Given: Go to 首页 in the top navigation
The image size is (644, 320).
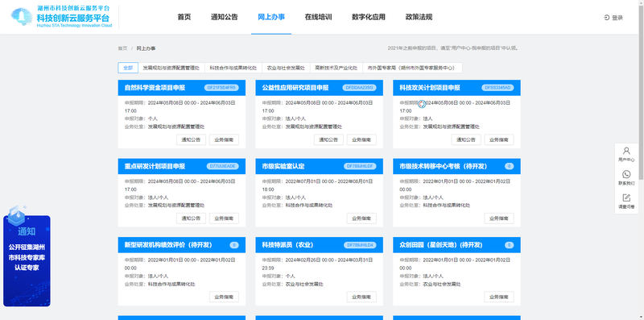Looking at the screenshot, I should point(184,17).
